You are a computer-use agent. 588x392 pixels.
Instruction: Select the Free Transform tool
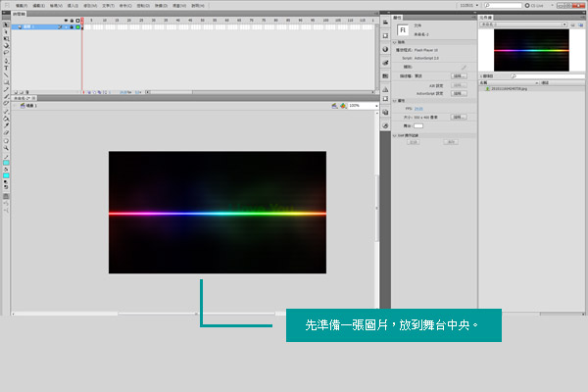click(6, 39)
